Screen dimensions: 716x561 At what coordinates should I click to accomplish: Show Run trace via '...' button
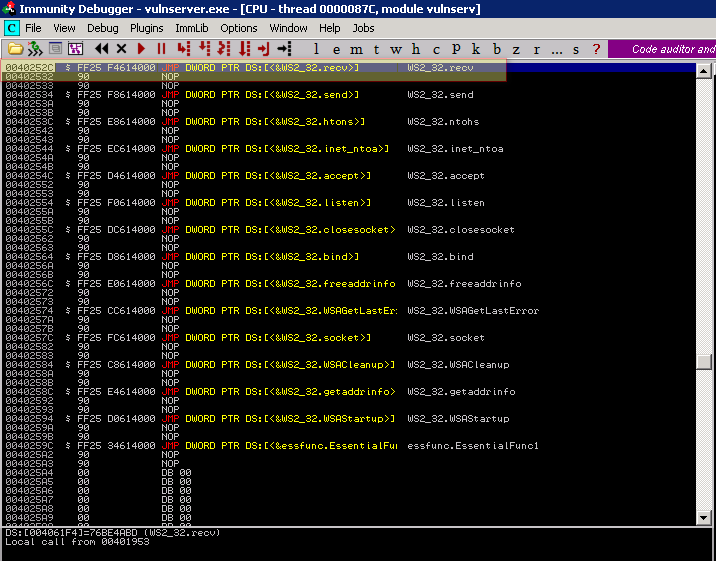(x=557, y=49)
